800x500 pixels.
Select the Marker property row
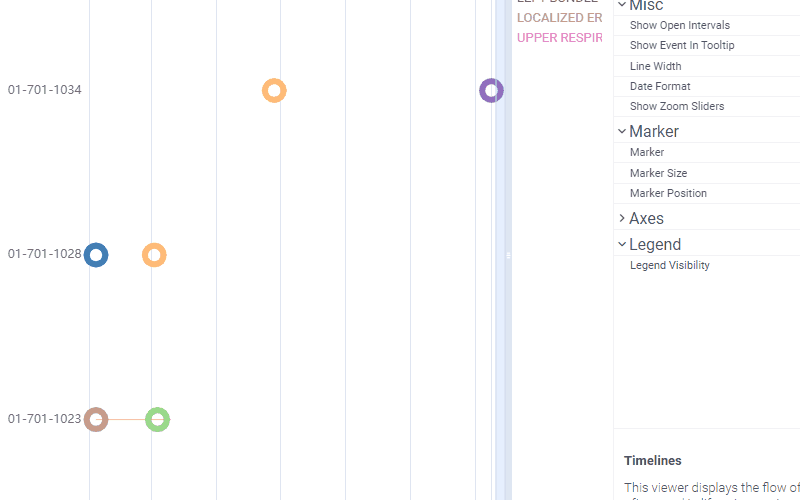click(x=707, y=153)
